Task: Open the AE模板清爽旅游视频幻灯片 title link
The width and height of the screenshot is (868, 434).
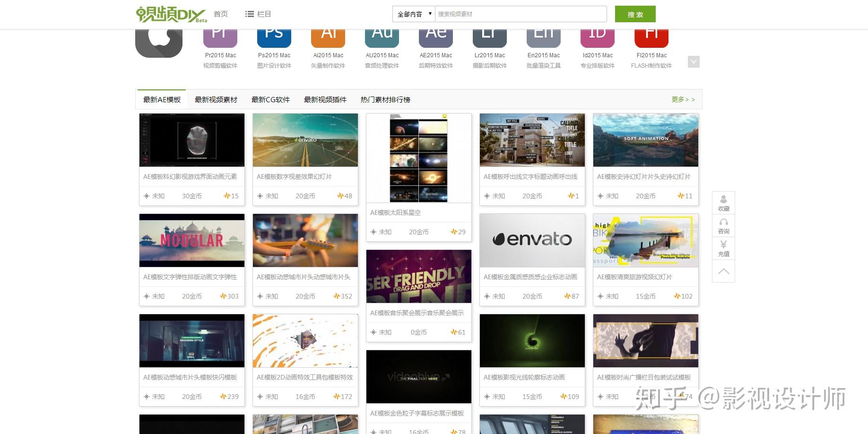Action: click(x=634, y=277)
